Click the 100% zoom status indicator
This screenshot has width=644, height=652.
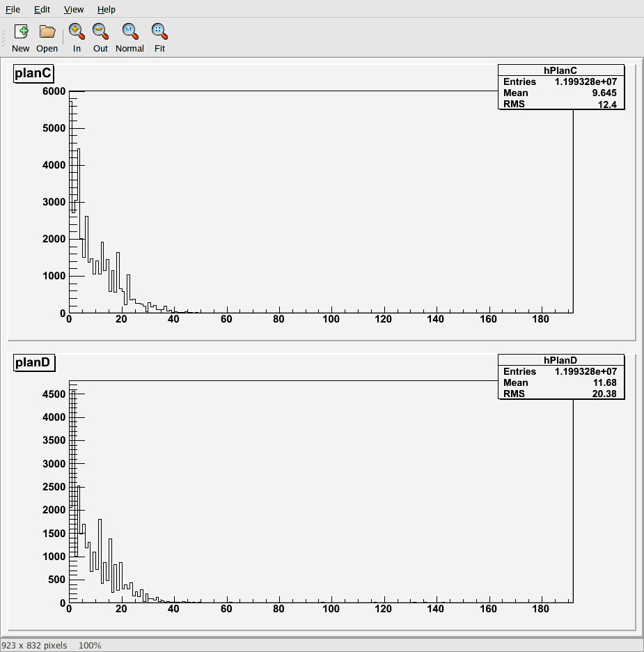pyautogui.click(x=90, y=645)
